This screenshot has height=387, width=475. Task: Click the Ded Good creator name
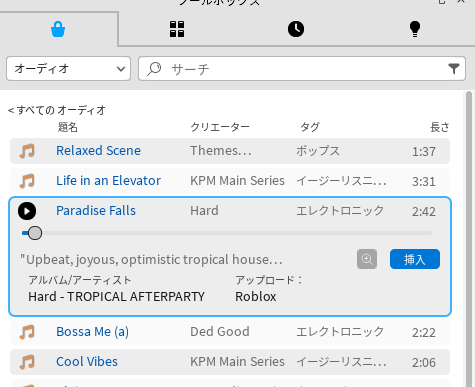[220, 332]
